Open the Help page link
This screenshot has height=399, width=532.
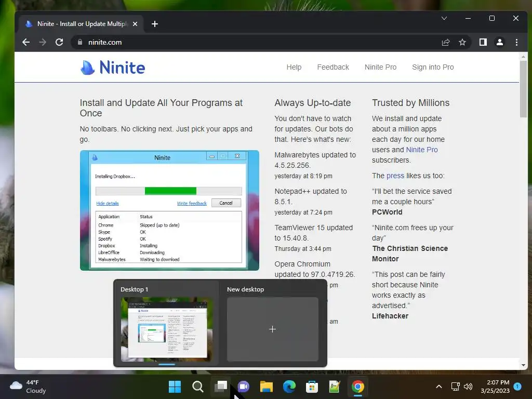point(294,67)
